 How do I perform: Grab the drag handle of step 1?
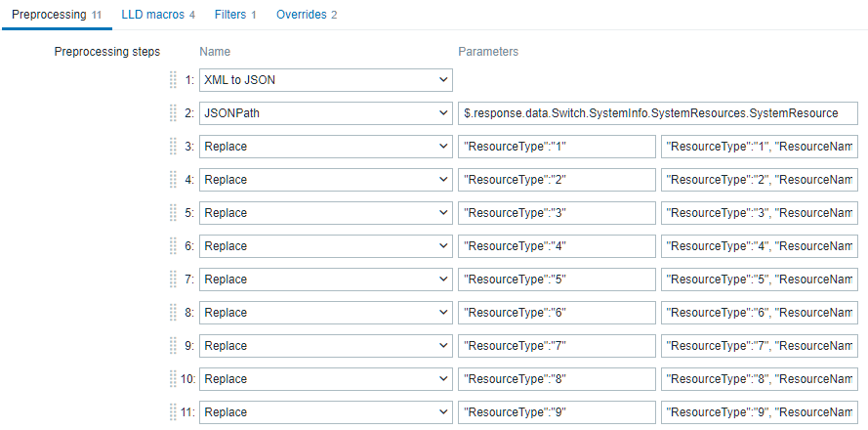(174, 80)
